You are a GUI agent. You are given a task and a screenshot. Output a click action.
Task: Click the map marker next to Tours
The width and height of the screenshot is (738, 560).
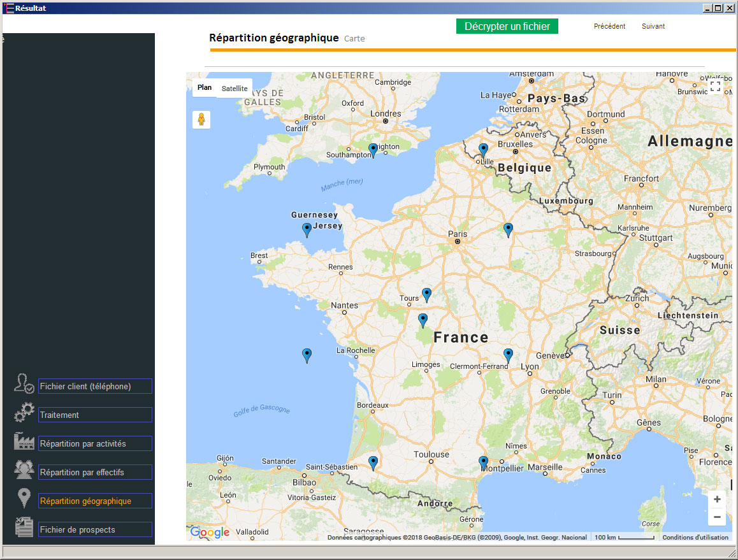pyautogui.click(x=426, y=295)
